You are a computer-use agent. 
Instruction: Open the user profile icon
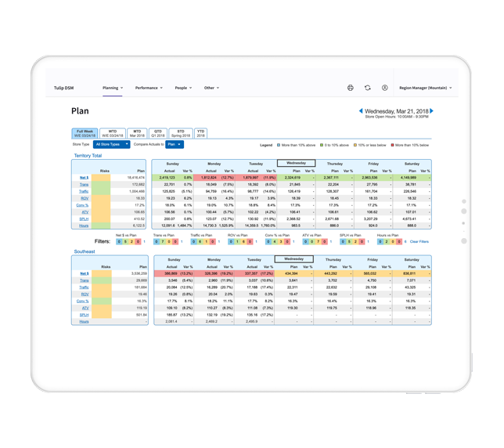point(385,88)
